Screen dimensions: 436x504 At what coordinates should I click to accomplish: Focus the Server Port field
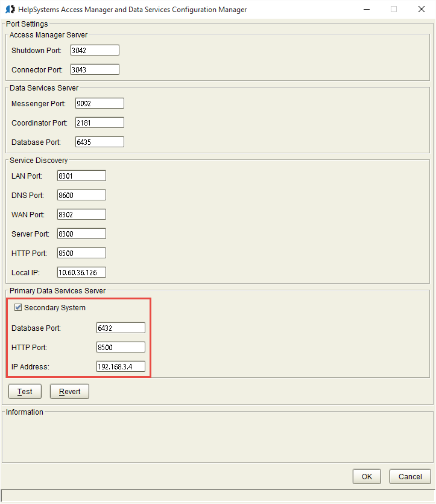81,234
